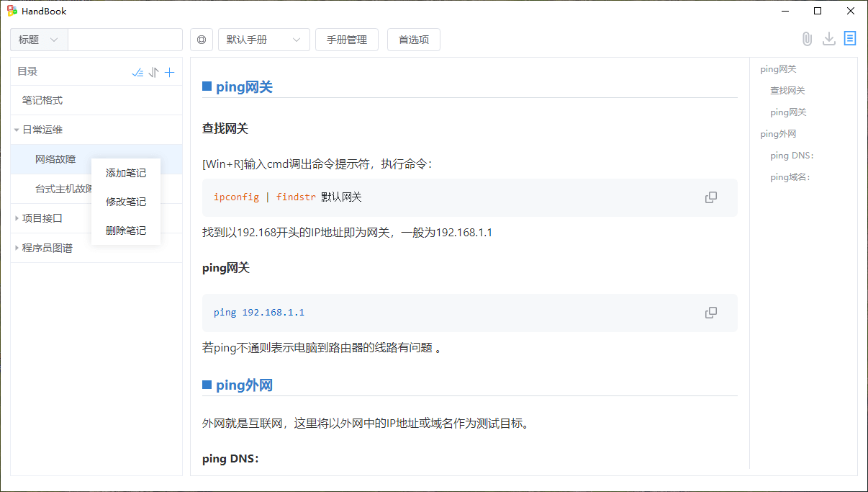
Task: Open the 标题 search type dropdown
Action: pyautogui.click(x=39, y=40)
